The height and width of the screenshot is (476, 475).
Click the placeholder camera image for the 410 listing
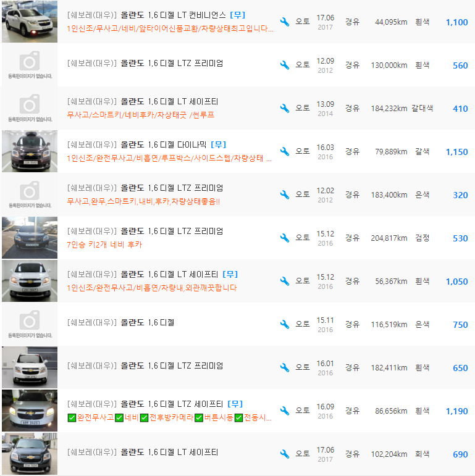[x=30, y=108]
